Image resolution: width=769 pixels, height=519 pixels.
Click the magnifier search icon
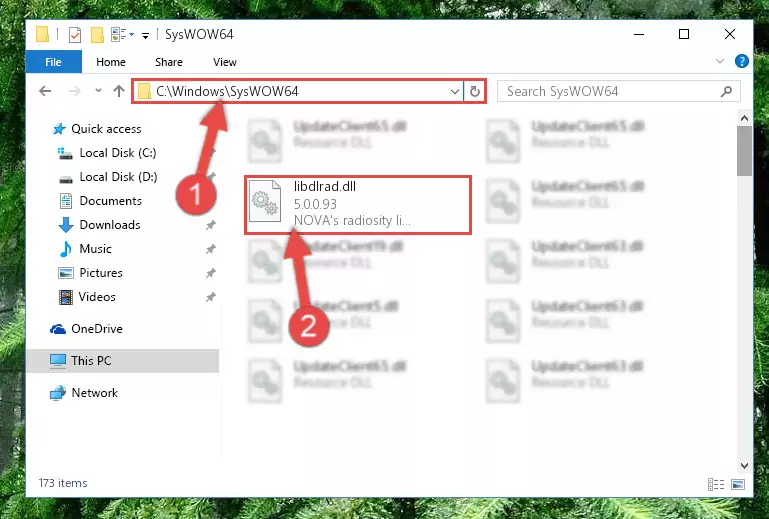726,91
